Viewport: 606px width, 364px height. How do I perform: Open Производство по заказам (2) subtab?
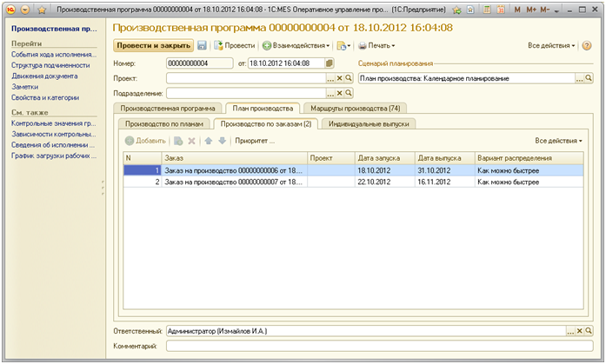[266, 124]
